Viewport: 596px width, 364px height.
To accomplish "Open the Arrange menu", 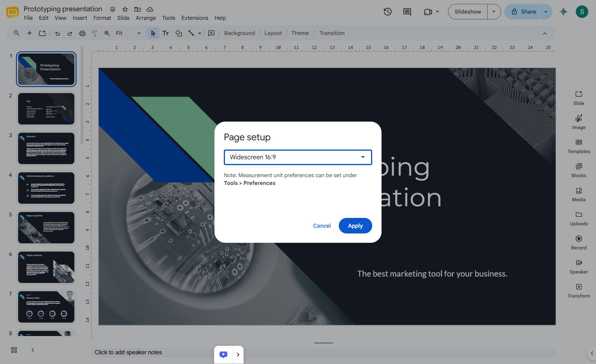I will tap(146, 18).
